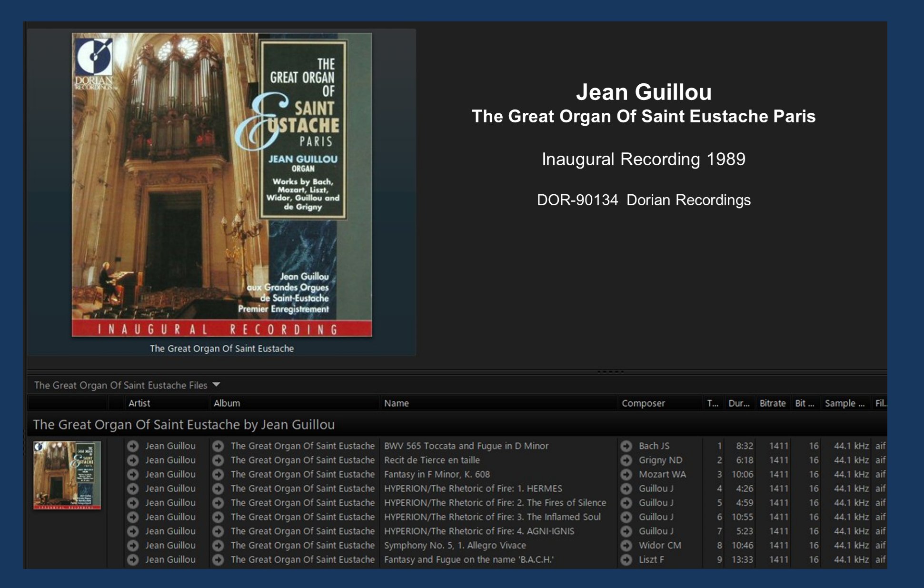The width and height of the screenshot is (924, 588).
Task: Click duration value 10:46
Action: [742, 546]
